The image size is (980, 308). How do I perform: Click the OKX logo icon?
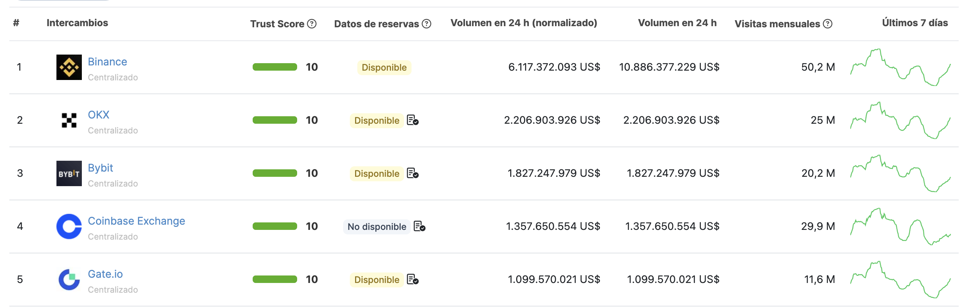[69, 120]
